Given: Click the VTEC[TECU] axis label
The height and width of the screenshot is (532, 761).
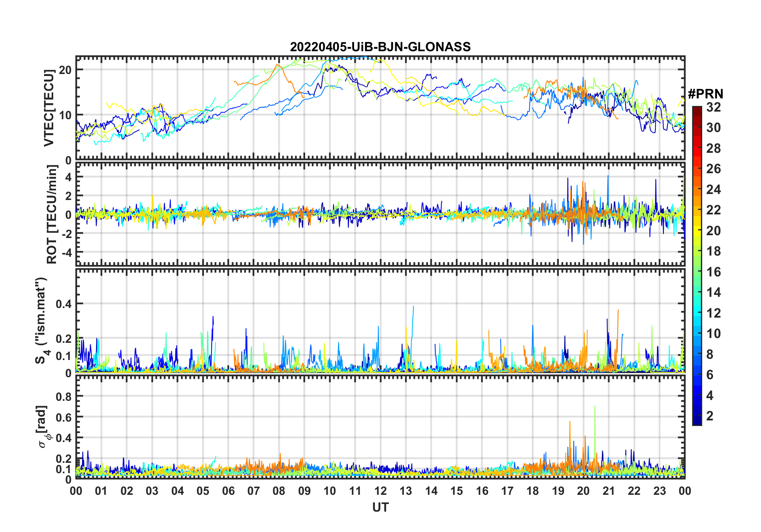Looking at the screenshot, I should pos(49,108).
